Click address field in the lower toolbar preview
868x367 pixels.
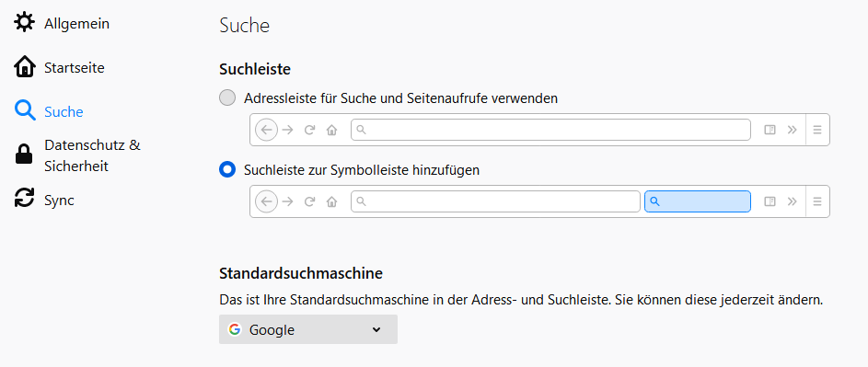[x=495, y=201]
